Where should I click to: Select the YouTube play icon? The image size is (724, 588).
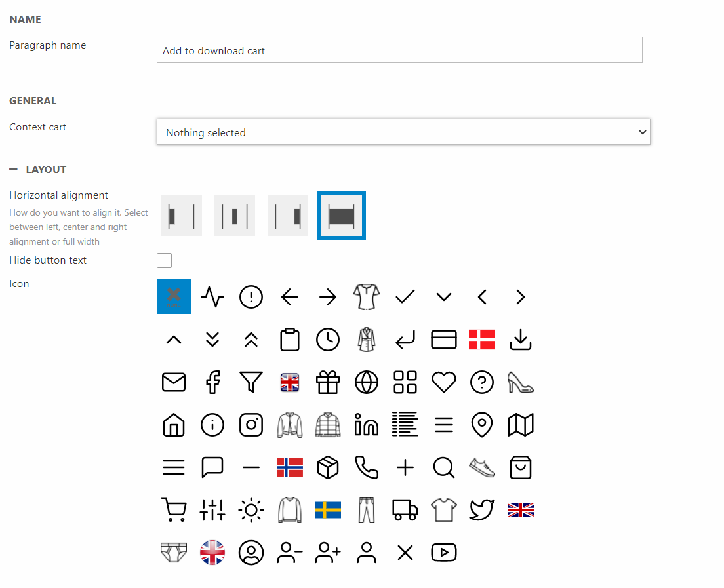(x=444, y=553)
